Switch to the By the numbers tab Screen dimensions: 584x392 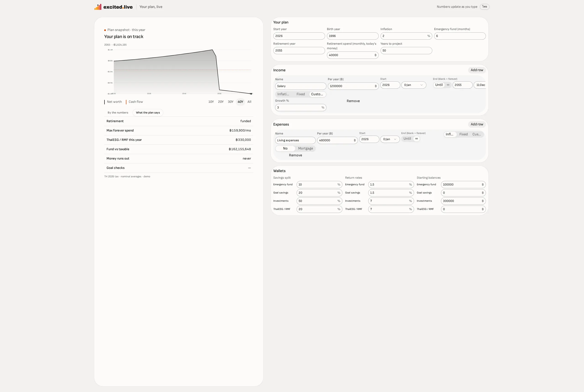click(118, 113)
